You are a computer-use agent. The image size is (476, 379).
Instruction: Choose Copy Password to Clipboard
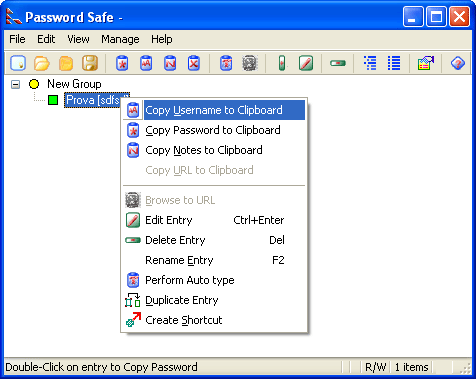[x=214, y=130]
